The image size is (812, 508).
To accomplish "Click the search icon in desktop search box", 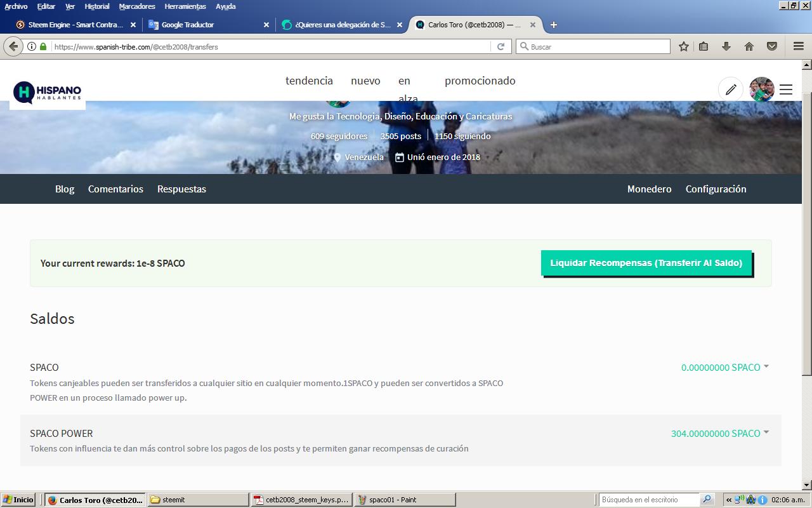I will pyautogui.click(x=707, y=499).
